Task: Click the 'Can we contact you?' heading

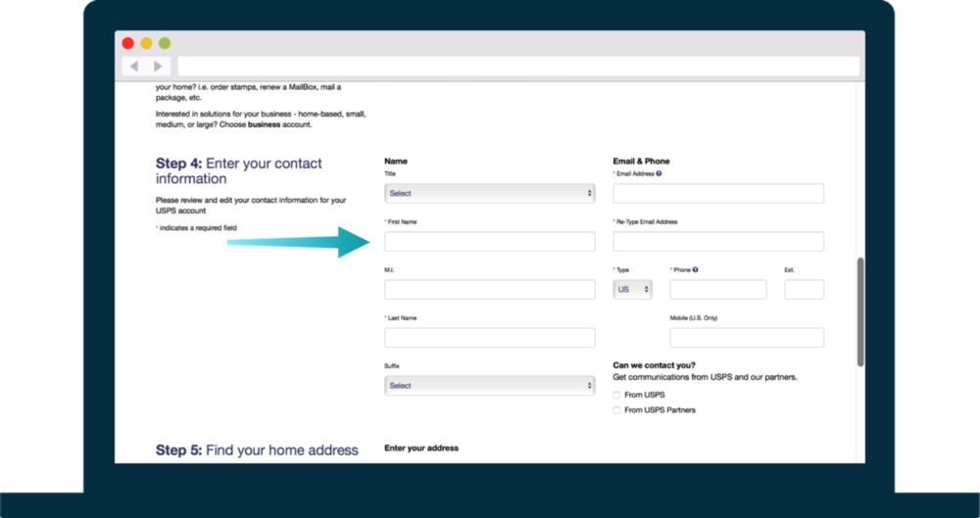Action: click(655, 365)
